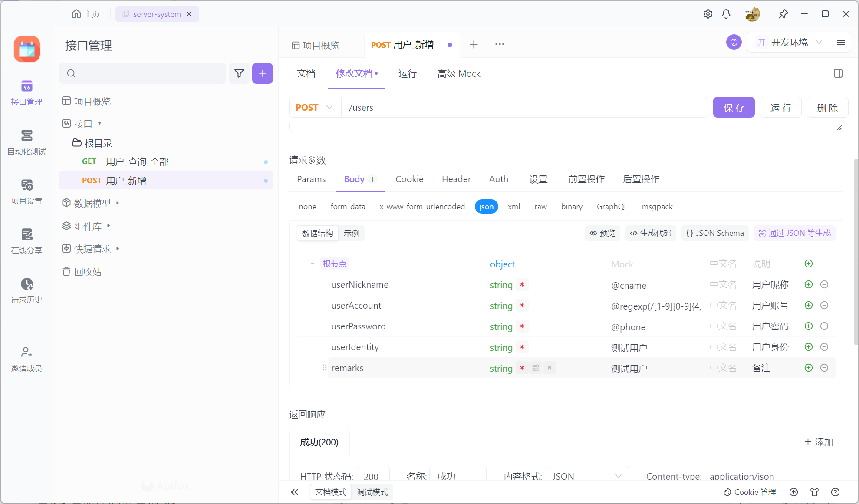Open help question mark icon
Image resolution: width=859 pixels, height=504 pixels.
[836, 492]
